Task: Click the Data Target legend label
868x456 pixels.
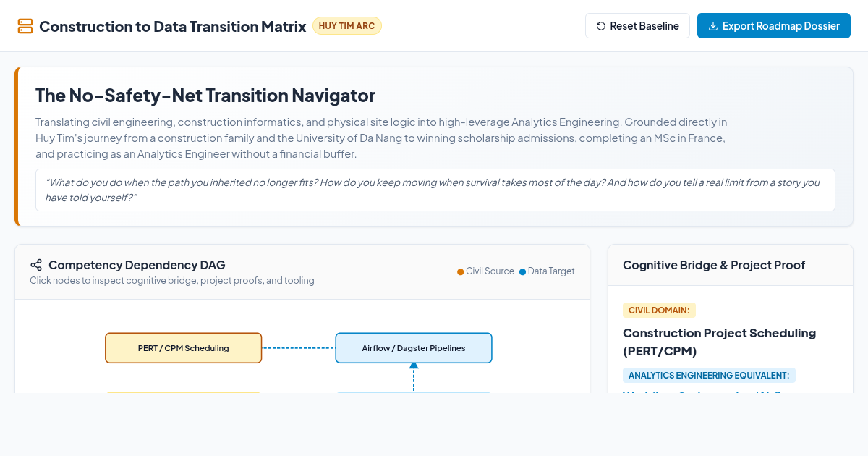Action: pos(551,271)
